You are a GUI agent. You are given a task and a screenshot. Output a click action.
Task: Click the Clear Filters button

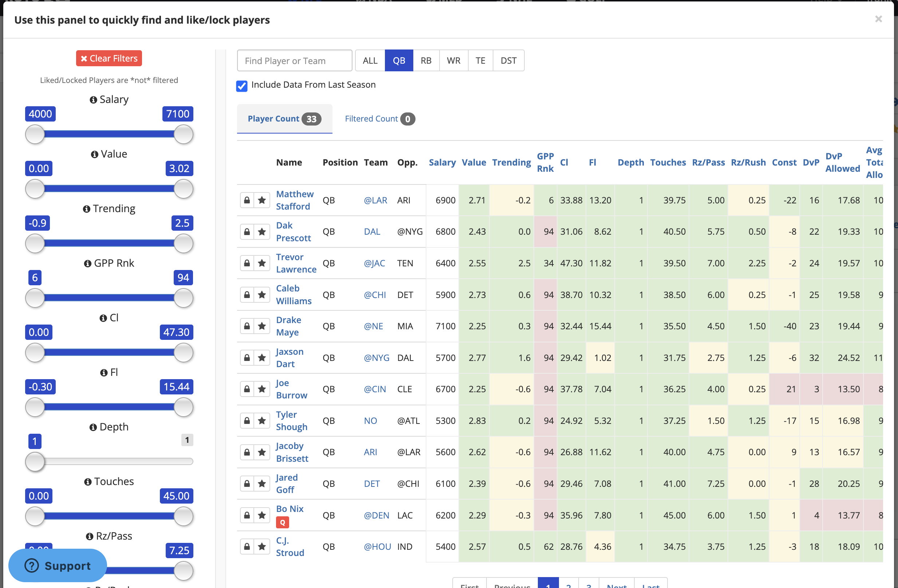click(x=109, y=59)
